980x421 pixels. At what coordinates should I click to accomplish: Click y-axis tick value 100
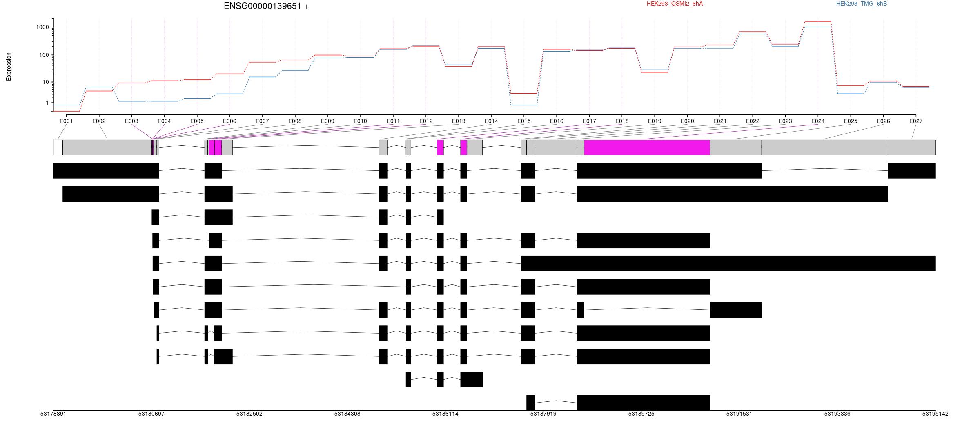point(44,55)
